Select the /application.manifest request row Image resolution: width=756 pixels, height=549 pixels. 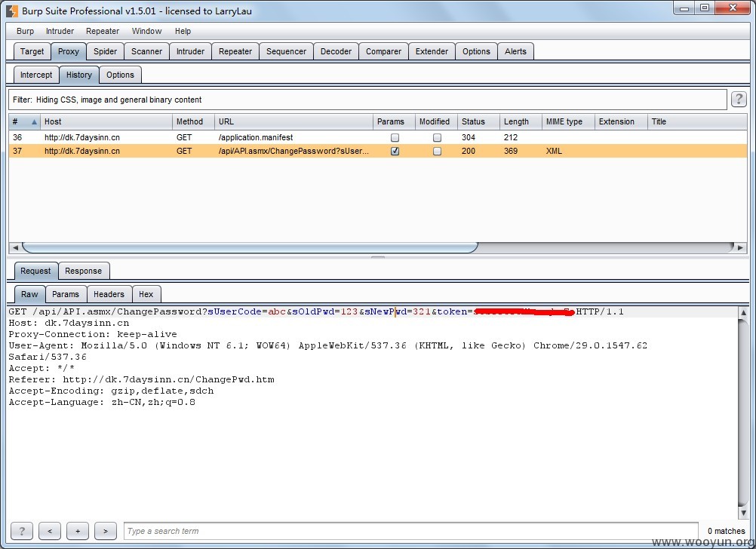377,137
